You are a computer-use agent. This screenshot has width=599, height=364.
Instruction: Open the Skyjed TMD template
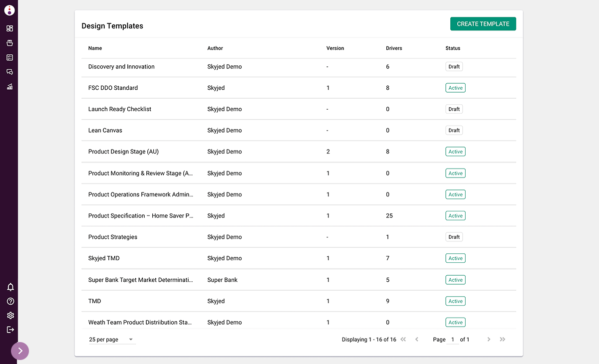click(104, 258)
